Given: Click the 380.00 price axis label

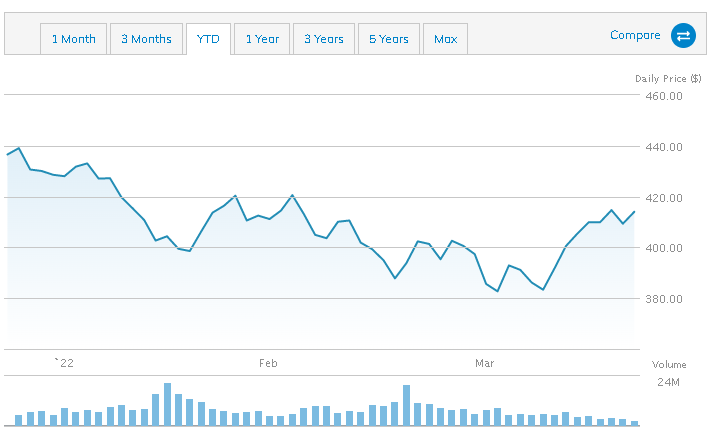Looking at the screenshot, I should pos(664,299).
